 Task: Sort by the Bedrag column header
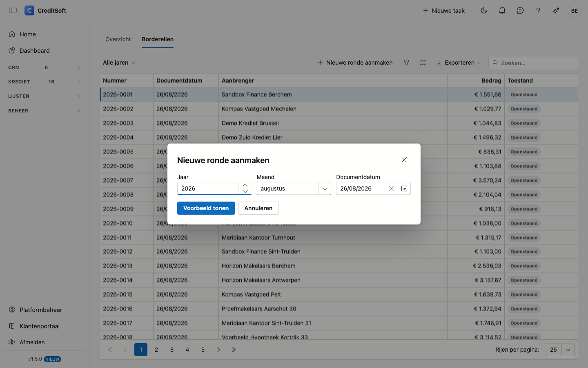[x=476, y=81]
